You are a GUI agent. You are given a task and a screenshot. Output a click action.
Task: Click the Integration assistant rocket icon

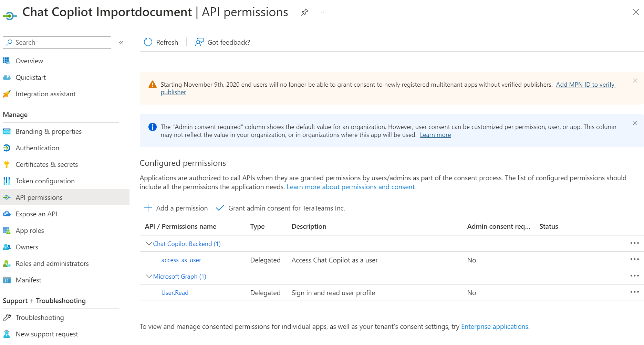click(7, 94)
